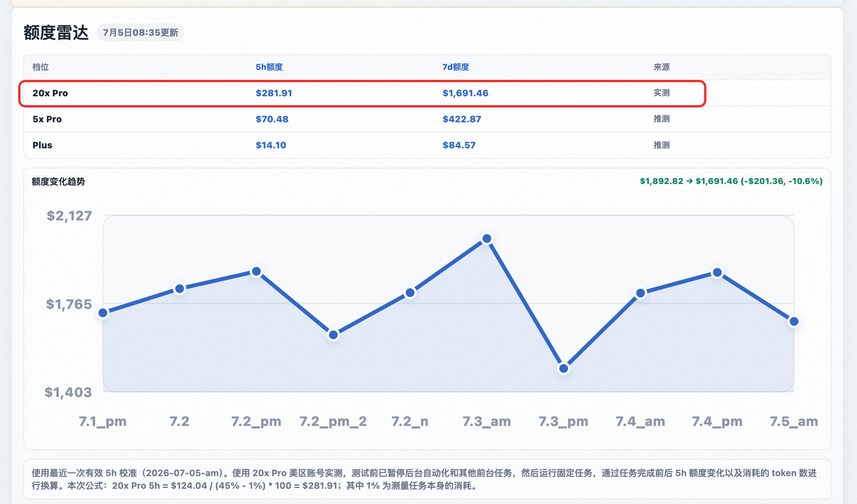857x504 pixels.
Task: Click the calibration note starting 使用最近一次有效
Action: coord(424,479)
